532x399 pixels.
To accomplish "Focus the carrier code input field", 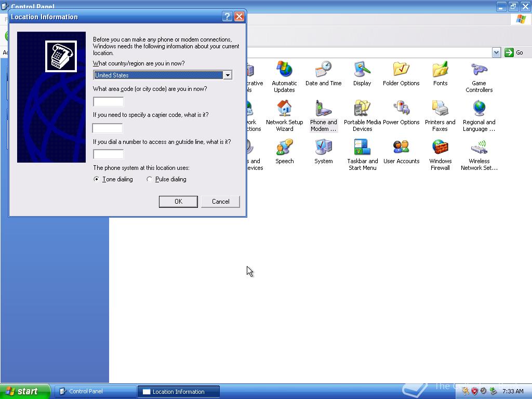I will point(107,128).
